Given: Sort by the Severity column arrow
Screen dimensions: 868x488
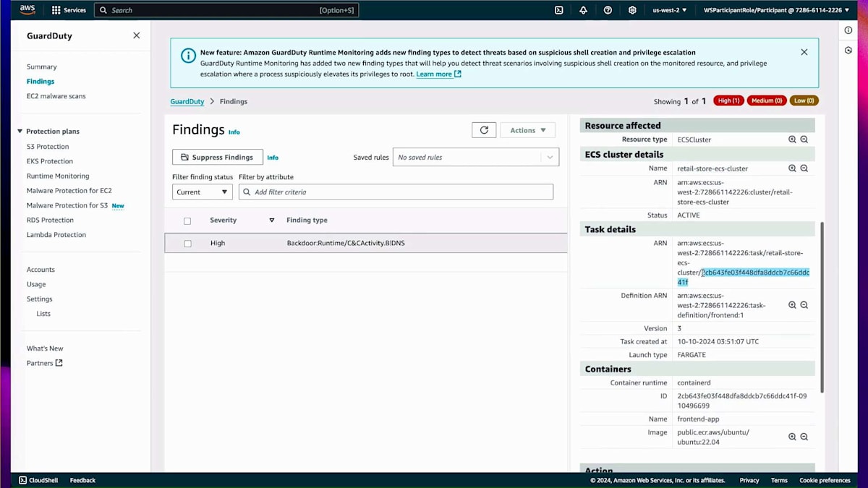Looking at the screenshot, I should [272, 221].
